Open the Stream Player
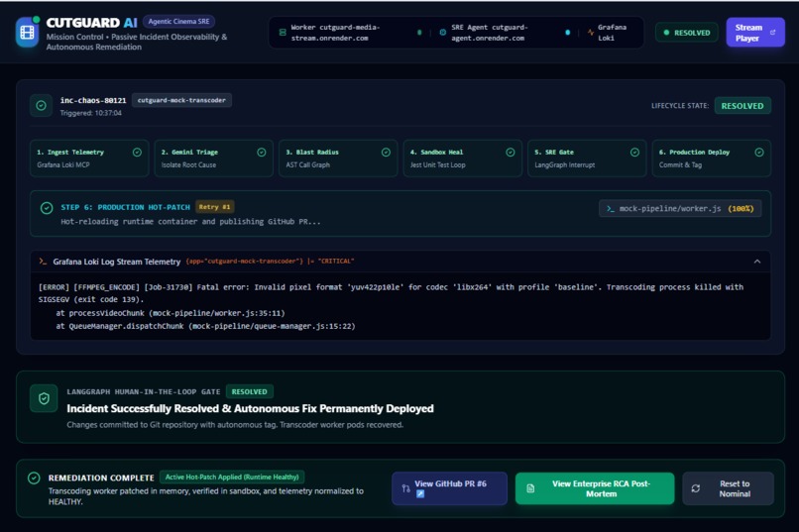This screenshot has height=532, width=799. tap(755, 33)
